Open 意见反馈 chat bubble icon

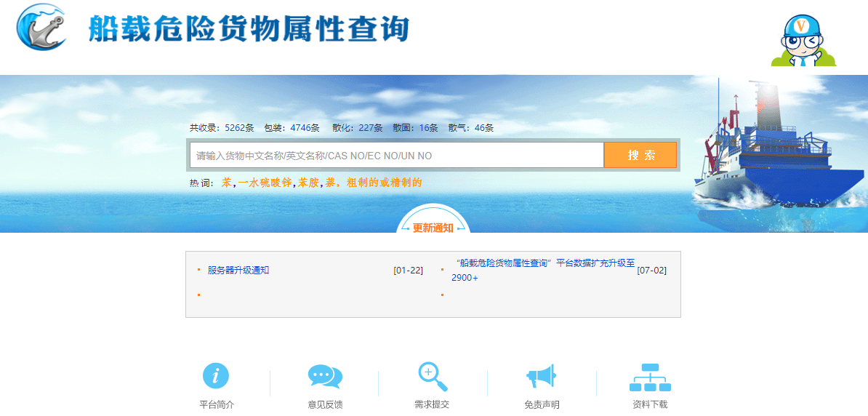(x=324, y=376)
